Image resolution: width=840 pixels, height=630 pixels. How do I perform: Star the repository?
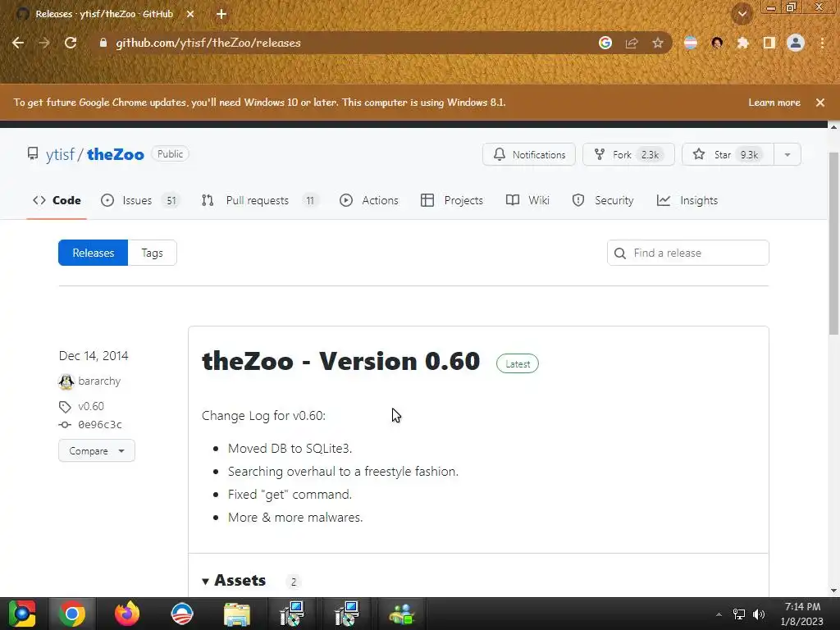point(728,154)
